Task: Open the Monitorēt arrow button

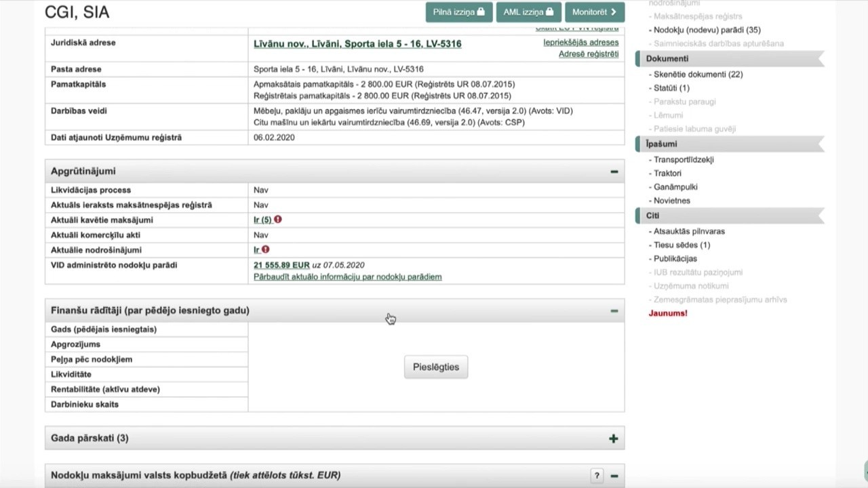Action: [594, 12]
